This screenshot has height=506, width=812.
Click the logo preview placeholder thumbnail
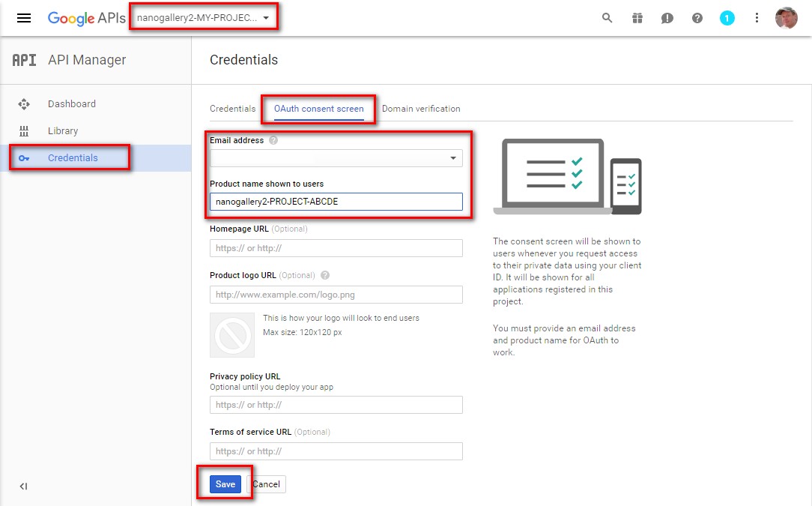pyautogui.click(x=232, y=335)
